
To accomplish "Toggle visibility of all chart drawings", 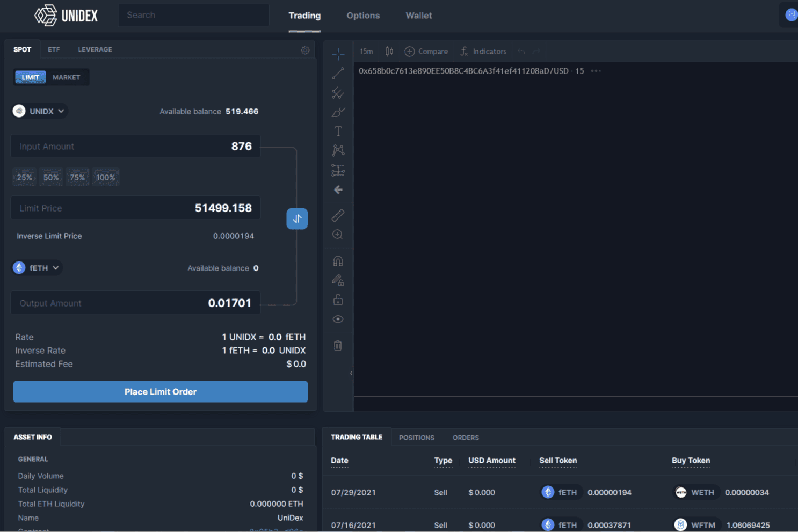I will (338, 319).
